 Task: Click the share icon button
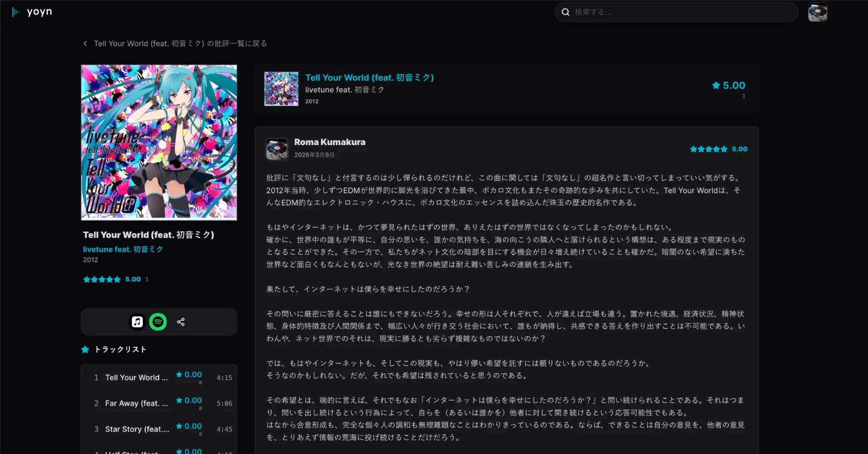[x=181, y=322]
